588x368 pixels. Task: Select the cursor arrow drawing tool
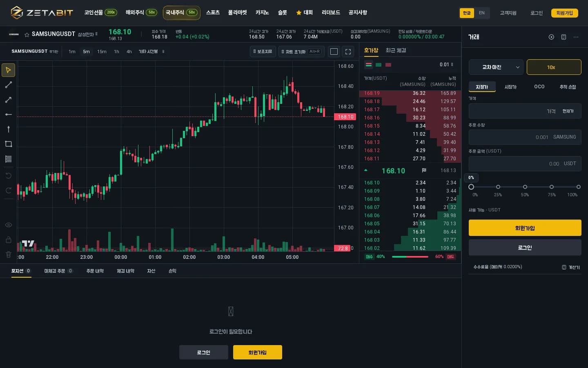pos(9,70)
